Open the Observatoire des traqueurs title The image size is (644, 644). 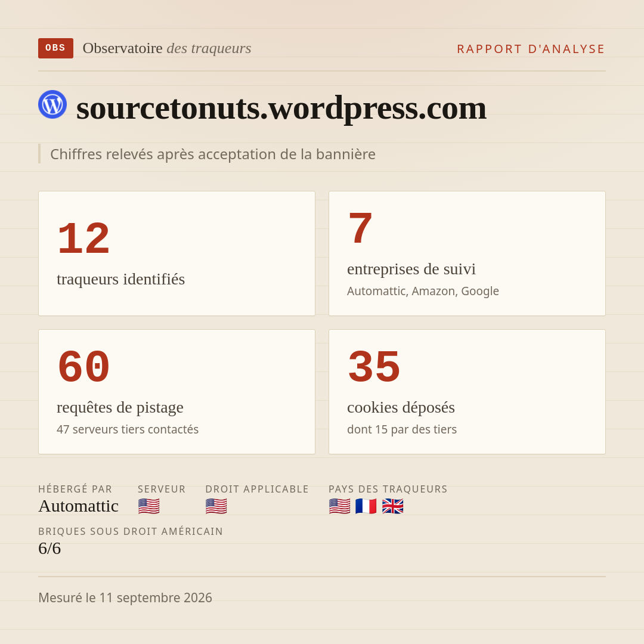point(167,48)
